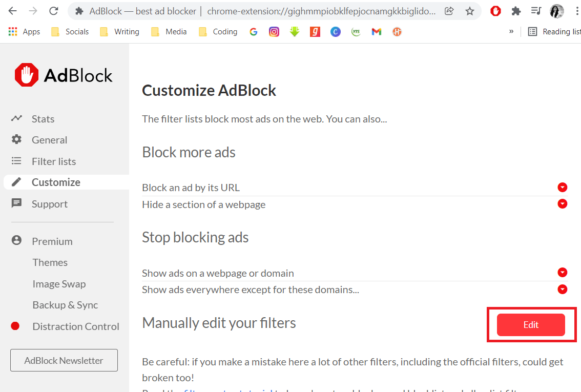581x392 pixels.
Task: Open the Coding bookmark folder
Action: pos(218,32)
